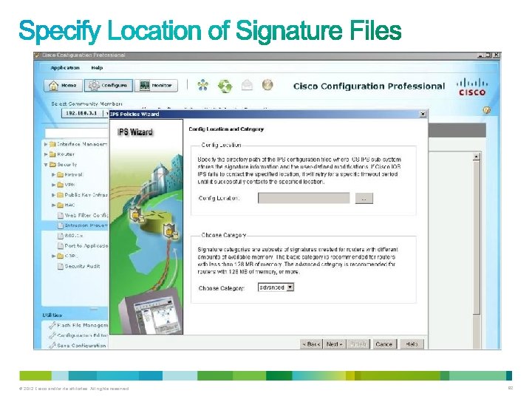Click the Help button in wizard
532x399 pixels.
coord(412,344)
